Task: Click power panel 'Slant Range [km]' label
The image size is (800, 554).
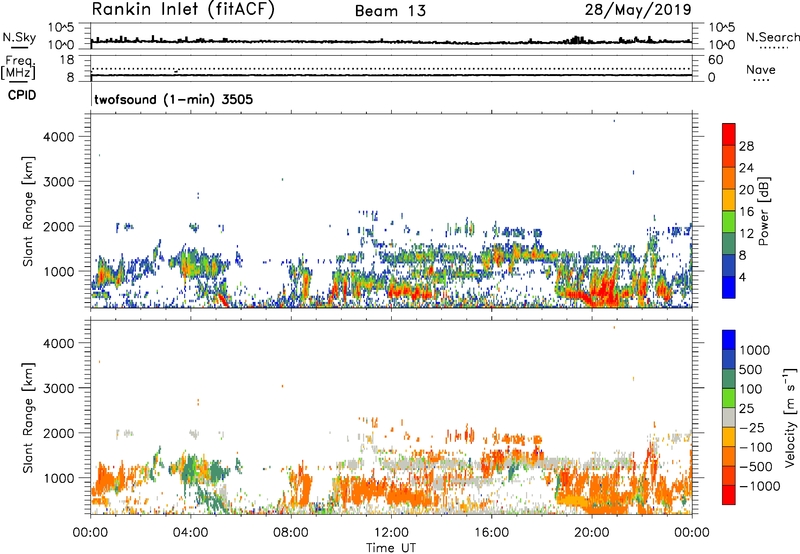Action: click(28, 211)
